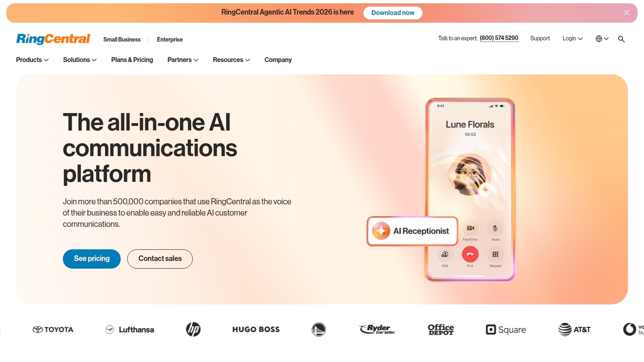The image size is (644, 362).
Task: Click the Download now button
Action: point(393,13)
